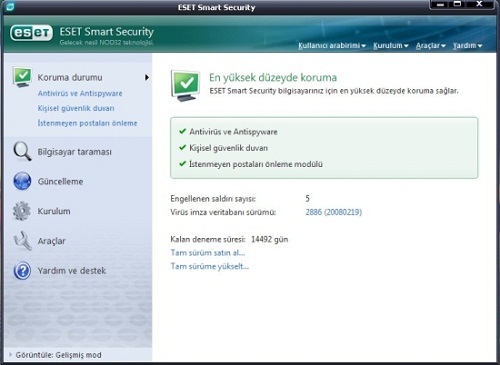
Task: Minimize the ESET Smart Security window
Action: [x=440, y=4]
